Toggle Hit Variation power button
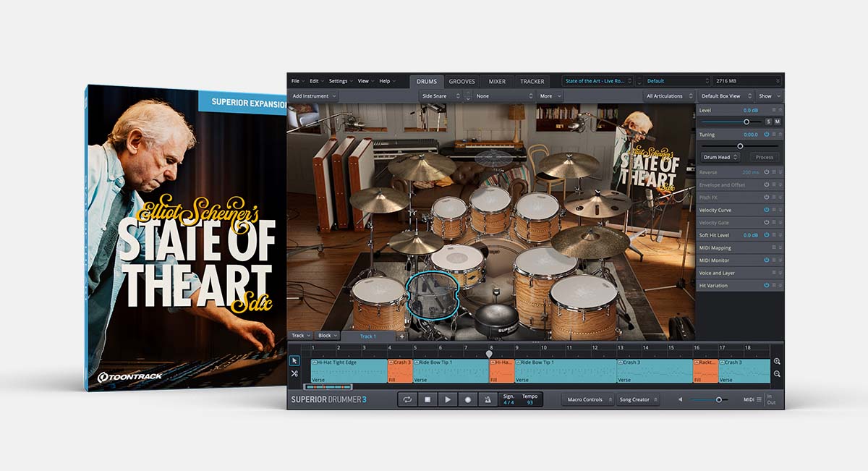 pyautogui.click(x=767, y=285)
